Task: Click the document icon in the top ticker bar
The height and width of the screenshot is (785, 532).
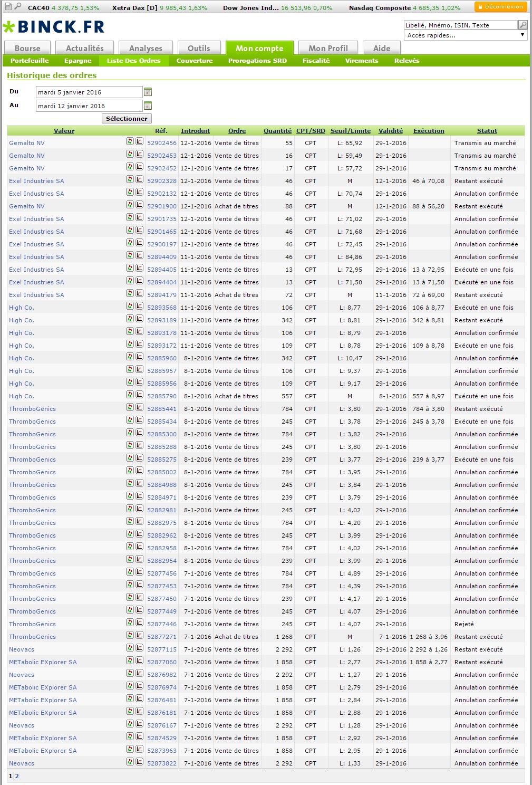Action: (8, 7)
